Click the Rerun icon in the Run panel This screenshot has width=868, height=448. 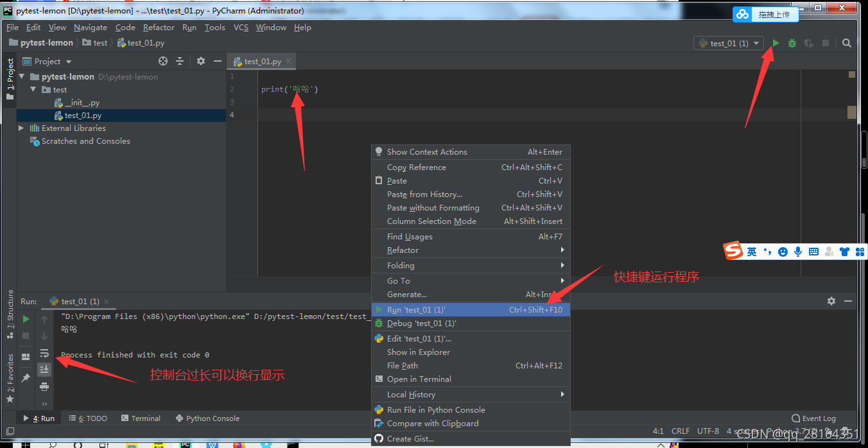click(x=26, y=318)
